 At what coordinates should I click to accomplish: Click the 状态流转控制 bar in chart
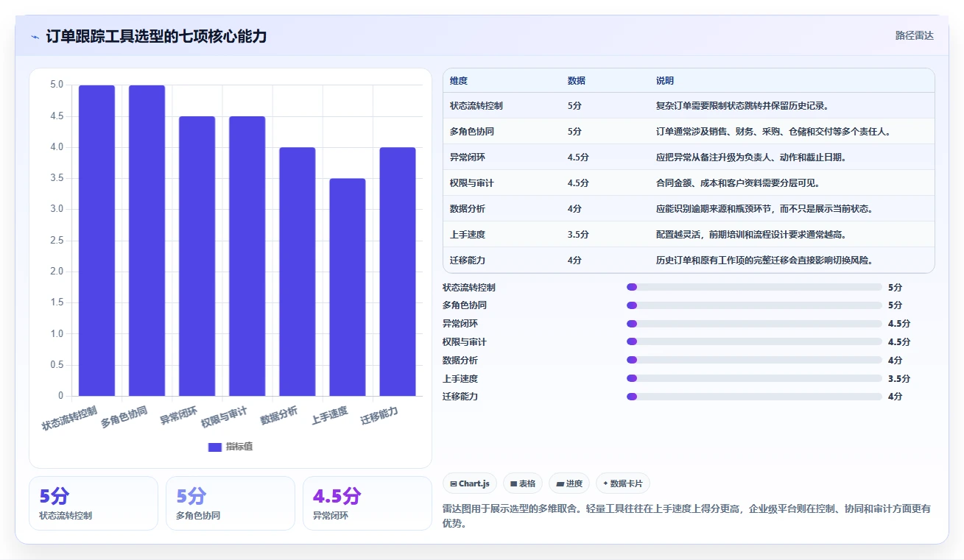coord(96,241)
